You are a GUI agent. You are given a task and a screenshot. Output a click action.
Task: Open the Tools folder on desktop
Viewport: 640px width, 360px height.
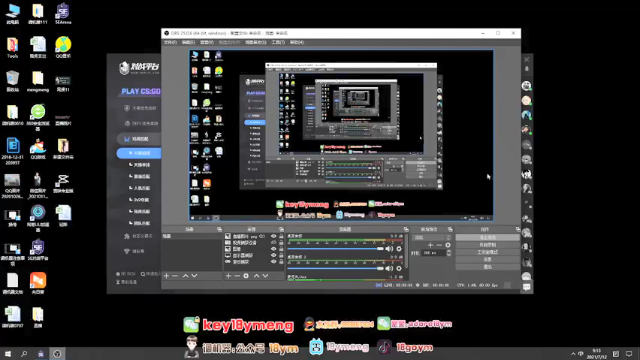(x=12, y=47)
